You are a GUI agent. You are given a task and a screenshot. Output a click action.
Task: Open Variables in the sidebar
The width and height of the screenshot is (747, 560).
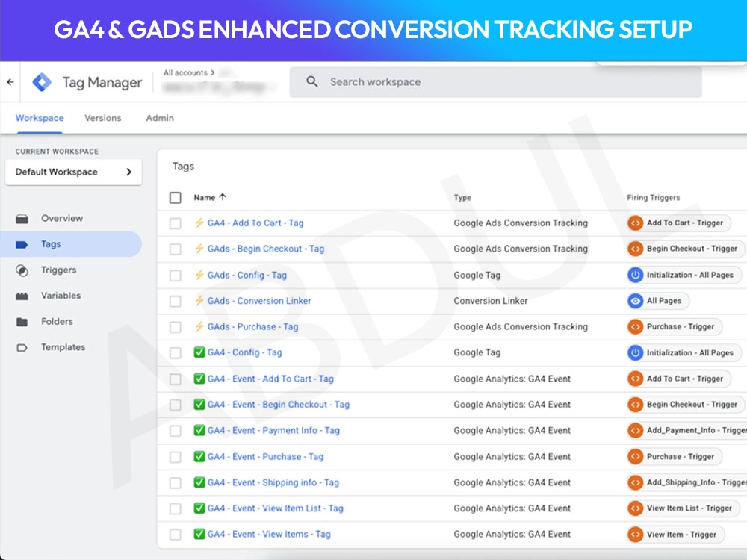coord(61,296)
